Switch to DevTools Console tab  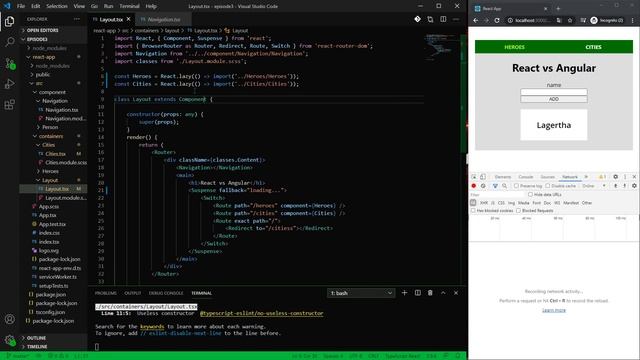tap(526, 177)
